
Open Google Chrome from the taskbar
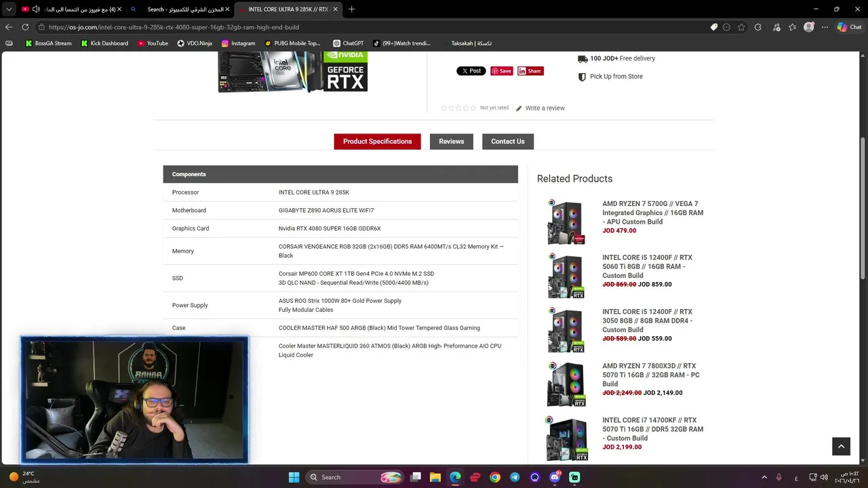pos(495,477)
